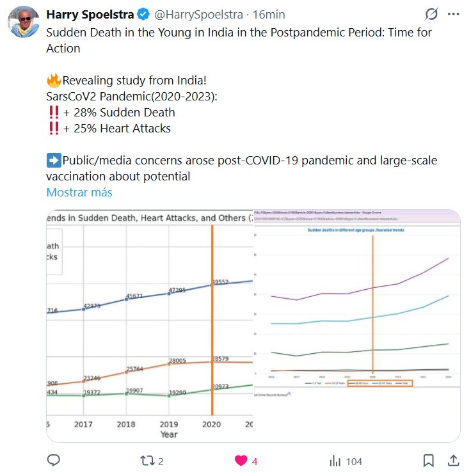Open the @HarrySpoelstra handle link

[x=193, y=14]
